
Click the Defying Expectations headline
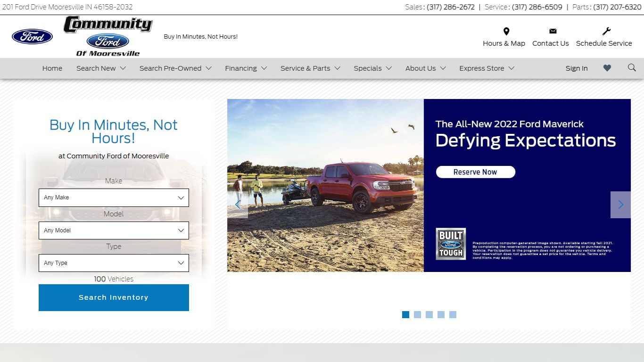(526, 140)
